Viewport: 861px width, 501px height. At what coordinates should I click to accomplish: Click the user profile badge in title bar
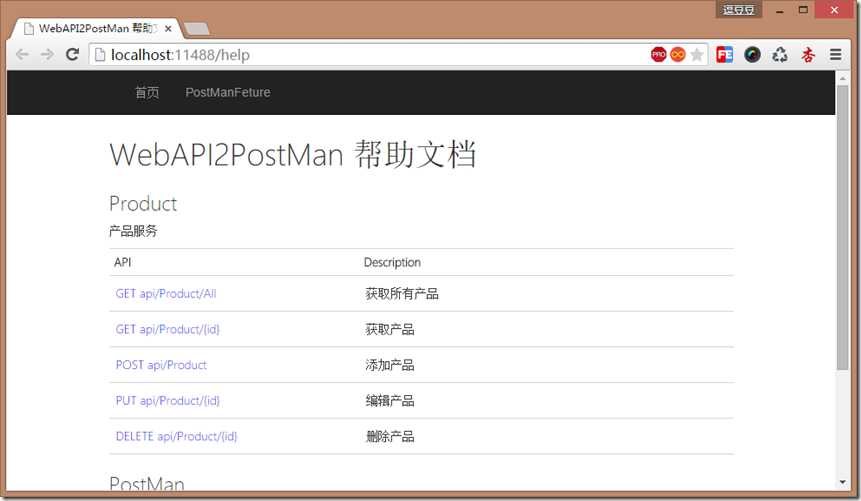[739, 10]
